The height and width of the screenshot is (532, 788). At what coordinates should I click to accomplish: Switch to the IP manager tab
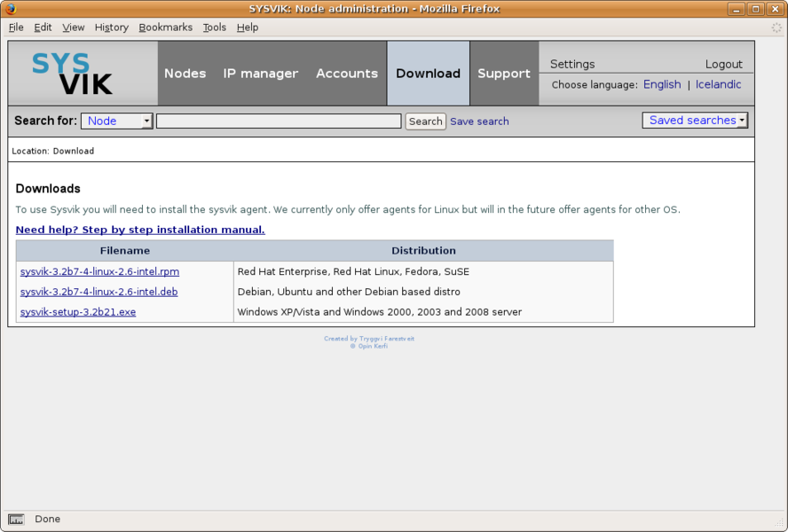coord(261,74)
